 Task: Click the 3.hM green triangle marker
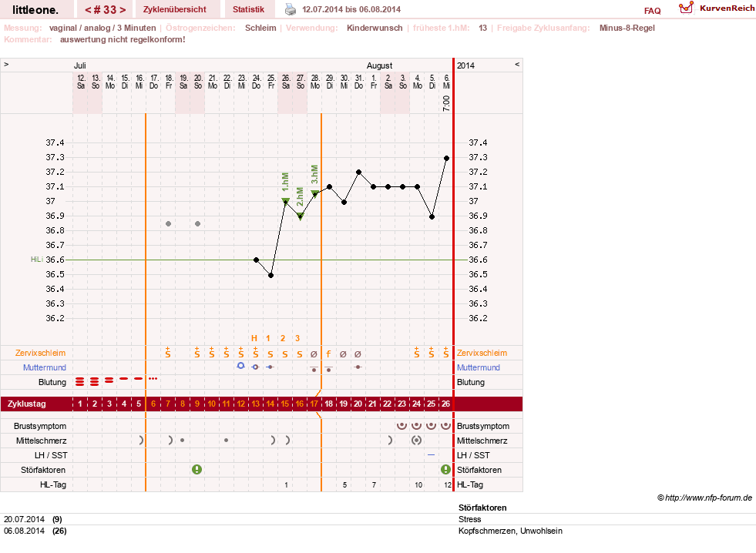click(x=315, y=193)
